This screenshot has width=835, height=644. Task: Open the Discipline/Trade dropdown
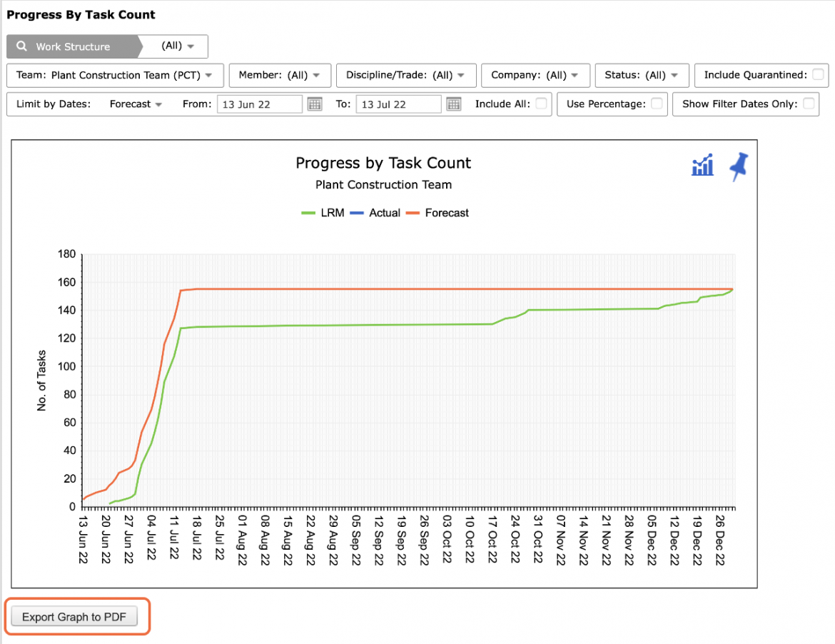click(406, 75)
